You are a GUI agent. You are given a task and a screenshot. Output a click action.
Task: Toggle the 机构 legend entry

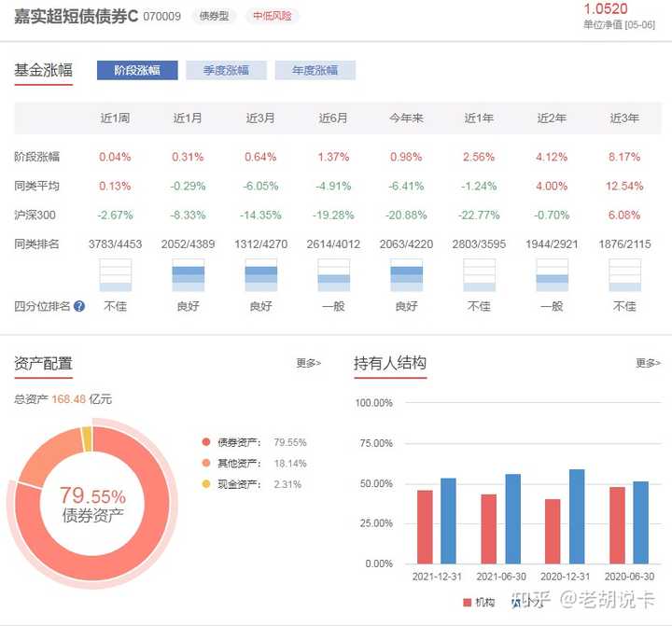479,603
